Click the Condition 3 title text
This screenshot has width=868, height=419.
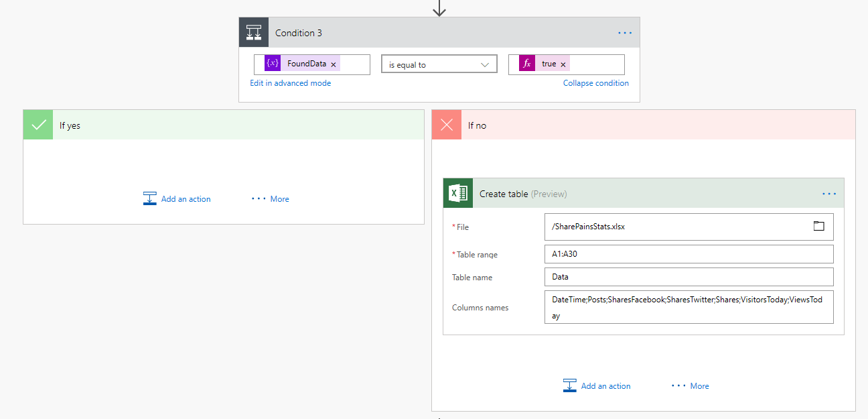click(299, 33)
